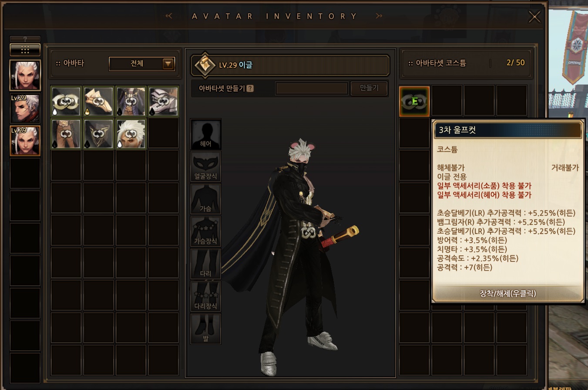Click the equipped 3차 울프컷 costume set icon

click(x=414, y=102)
